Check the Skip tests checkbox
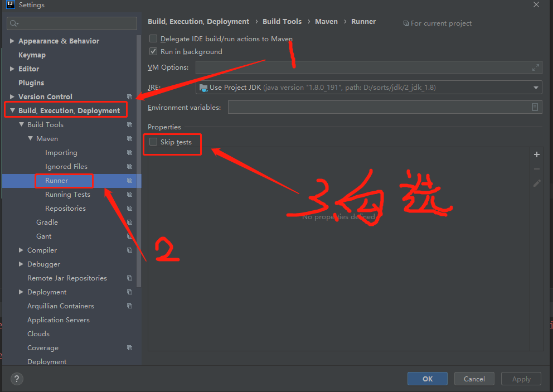The width and height of the screenshot is (553, 392). click(153, 142)
